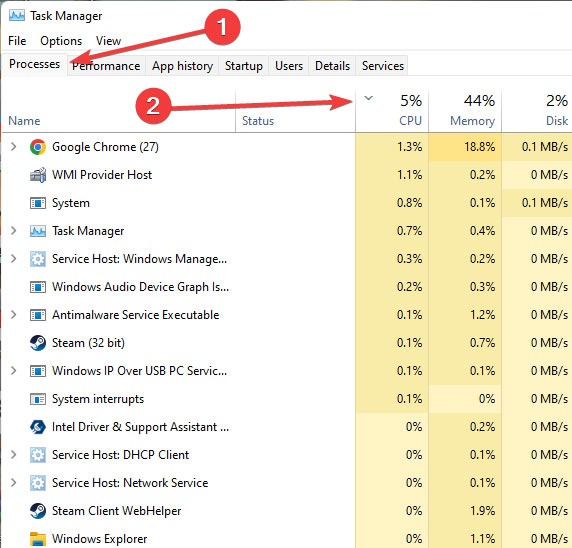Open the File menu
Viewport: 572px width, 548px height.
(17, 41)
